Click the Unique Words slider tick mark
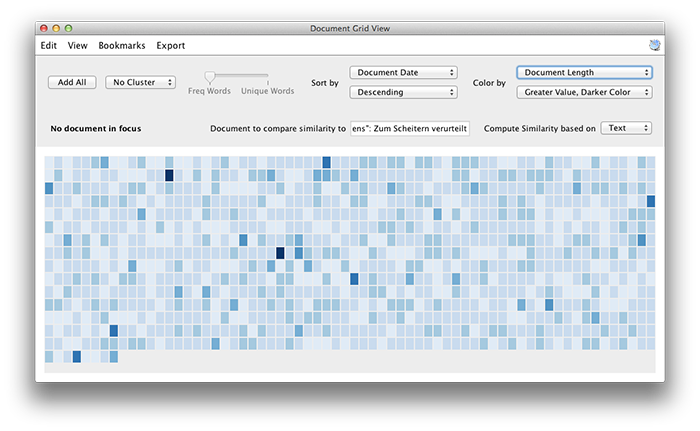The height and width of the screenshot is (431, 700). coord(267,83)
